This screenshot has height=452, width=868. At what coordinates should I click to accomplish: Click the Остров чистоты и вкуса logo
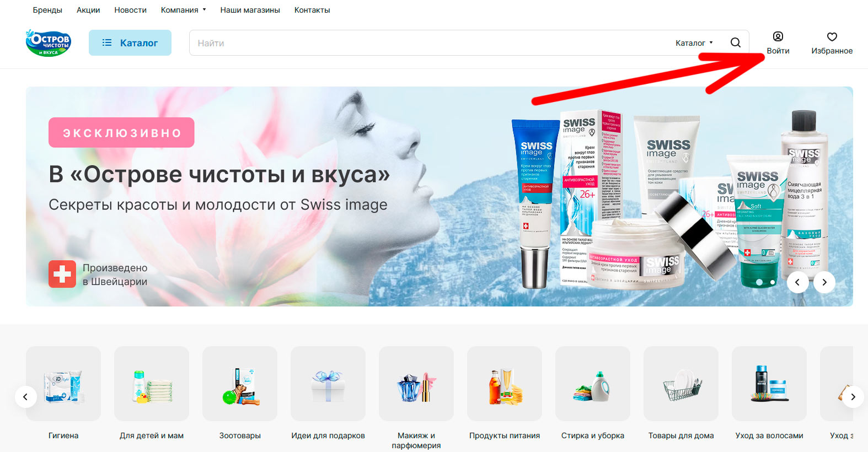point(49,43)
